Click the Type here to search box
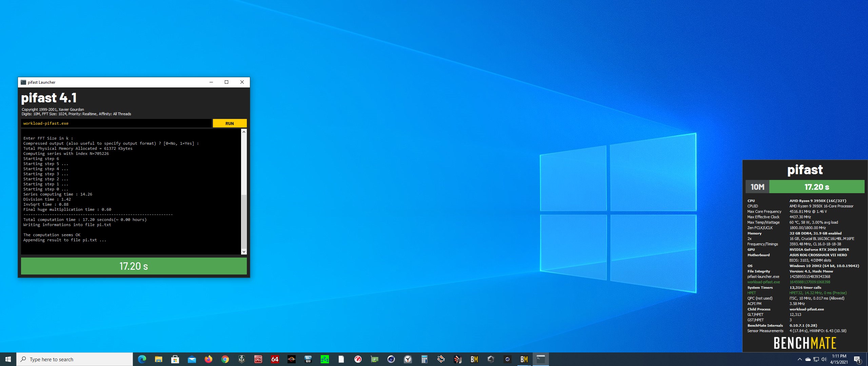 pos(75,359)
